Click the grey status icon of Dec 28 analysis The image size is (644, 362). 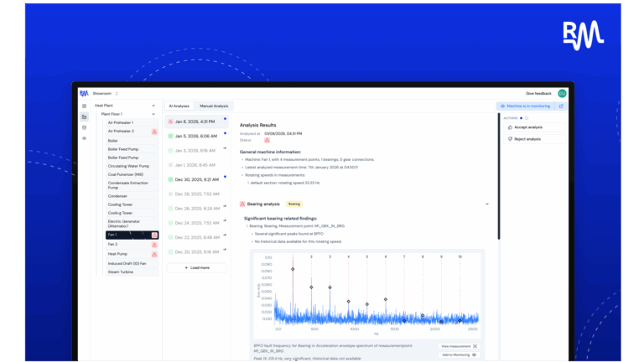pyautogui.click(x=170, y=194)
